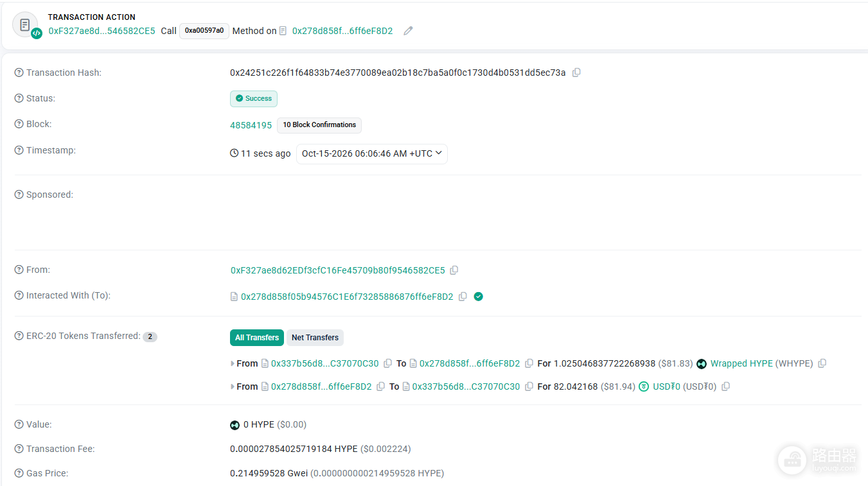The height and width of the screenshot is (486, 868).
Task: Click the USD₮0 token logo
Action: 644,386
